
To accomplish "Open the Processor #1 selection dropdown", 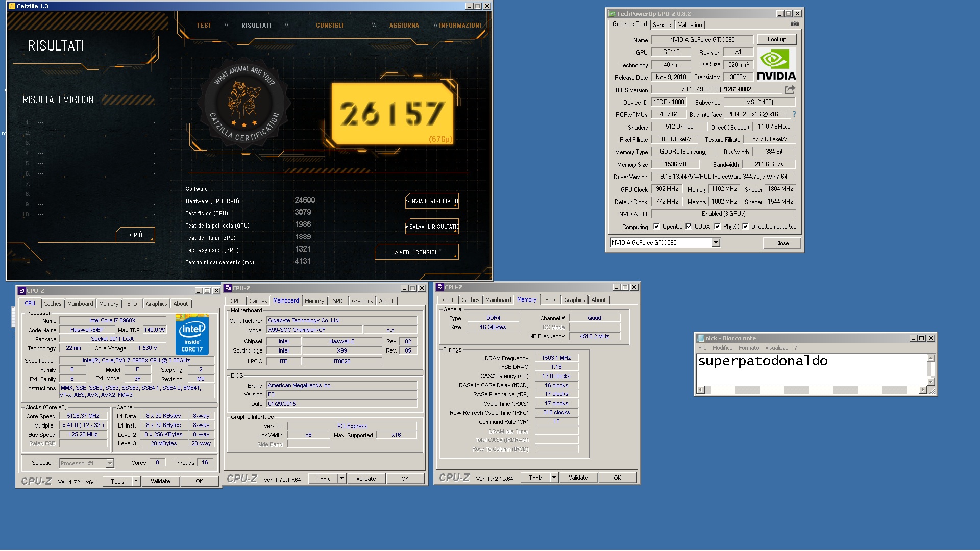I will pyautogui.click(x=110, y=463).
